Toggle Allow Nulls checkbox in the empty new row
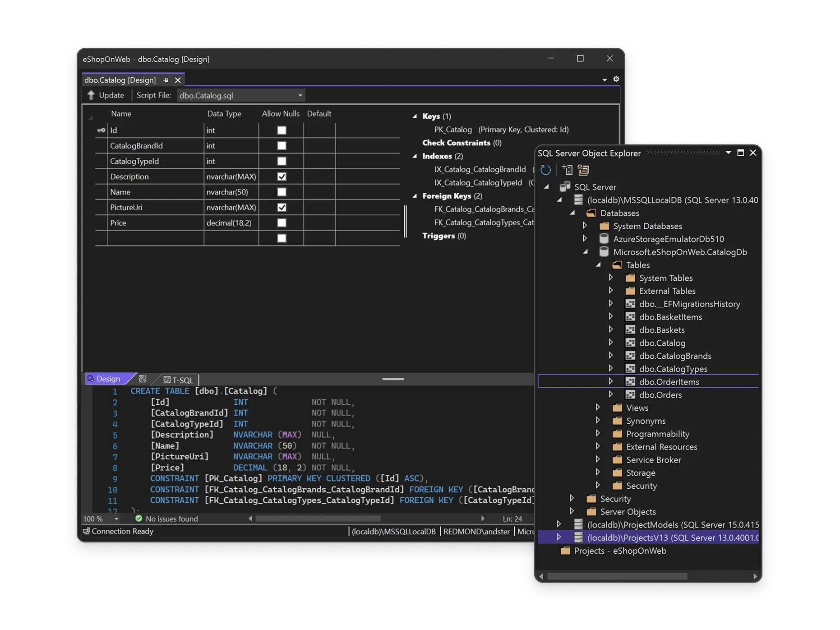Image resolution: width=840 pixels, height=630 pixels. [x=282, y=238]
